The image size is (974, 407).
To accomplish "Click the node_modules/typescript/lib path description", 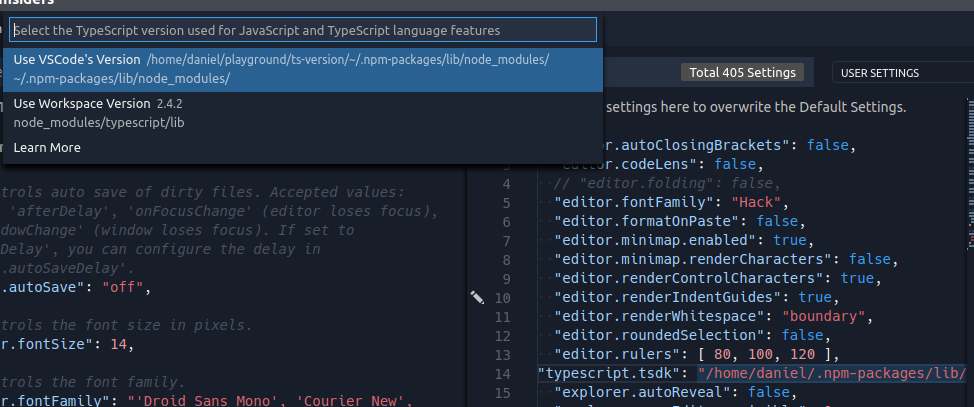I will pos(99,122).
